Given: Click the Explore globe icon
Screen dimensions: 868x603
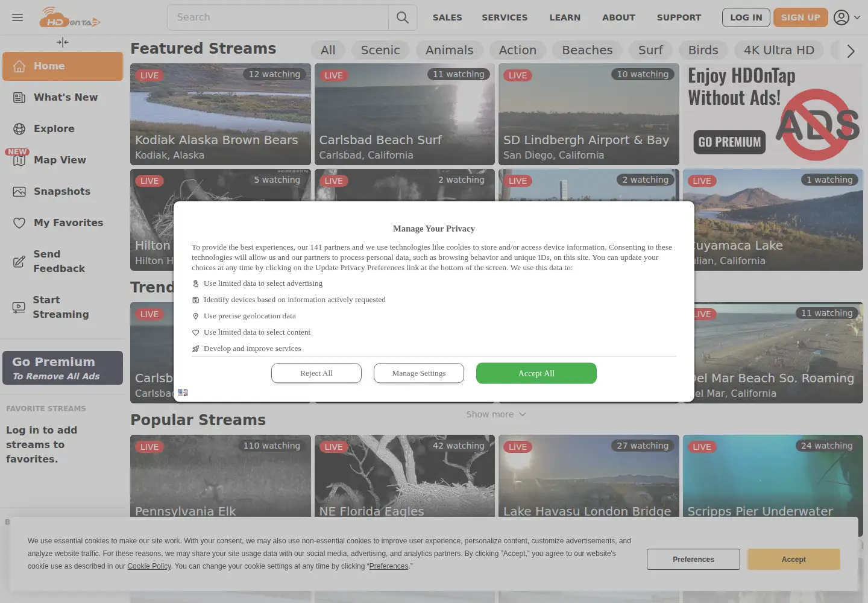Looking at the screenshot, I should click(x=19, y=129).
